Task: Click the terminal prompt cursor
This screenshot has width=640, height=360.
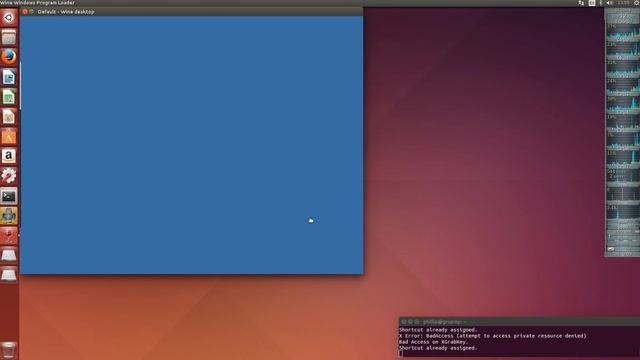Action: click(401, 354)
